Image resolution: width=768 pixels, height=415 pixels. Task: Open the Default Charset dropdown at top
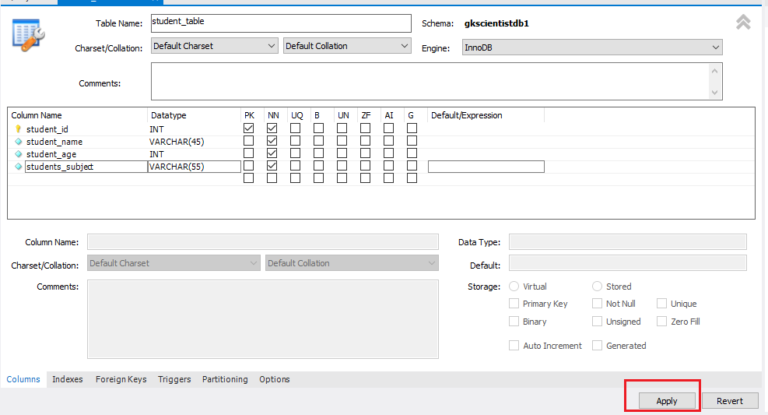[214, 46]
